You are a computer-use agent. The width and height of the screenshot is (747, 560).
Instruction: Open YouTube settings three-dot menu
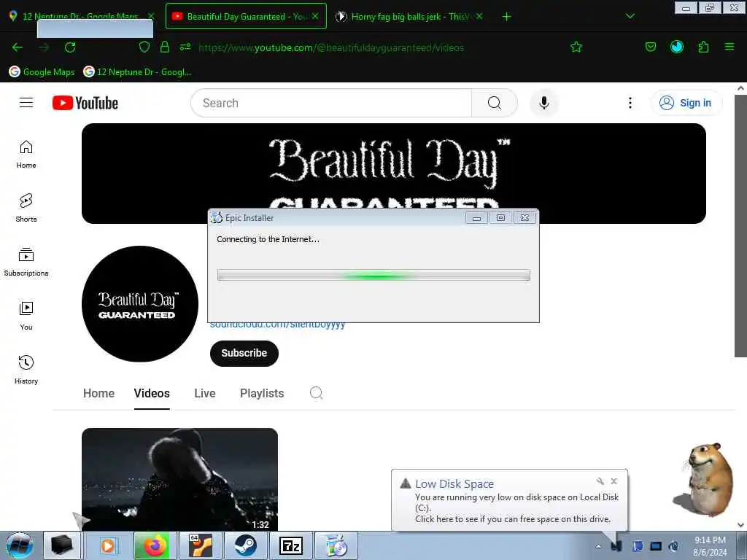tap(630, 103)
